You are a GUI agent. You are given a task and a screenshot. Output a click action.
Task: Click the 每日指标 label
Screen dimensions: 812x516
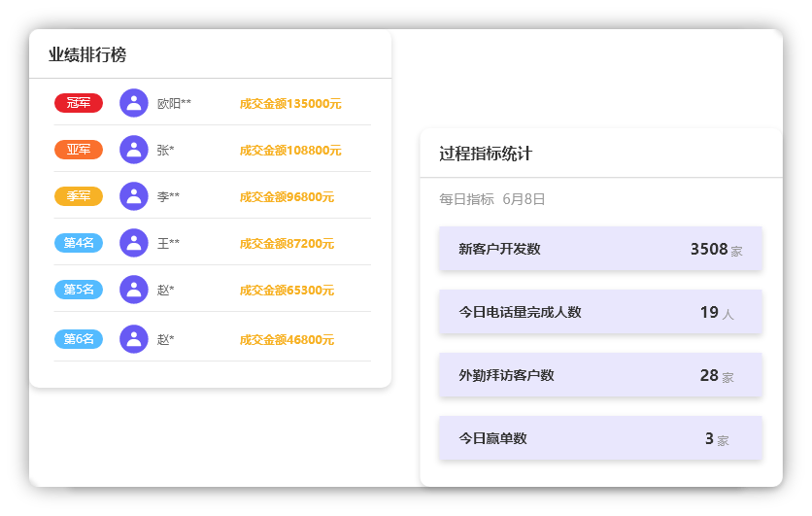[466, 199]
